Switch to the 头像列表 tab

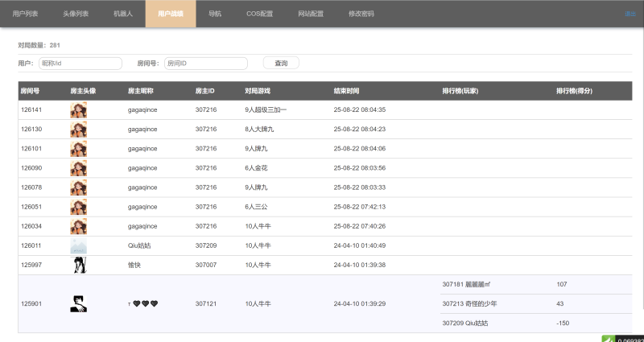point(76,14)
